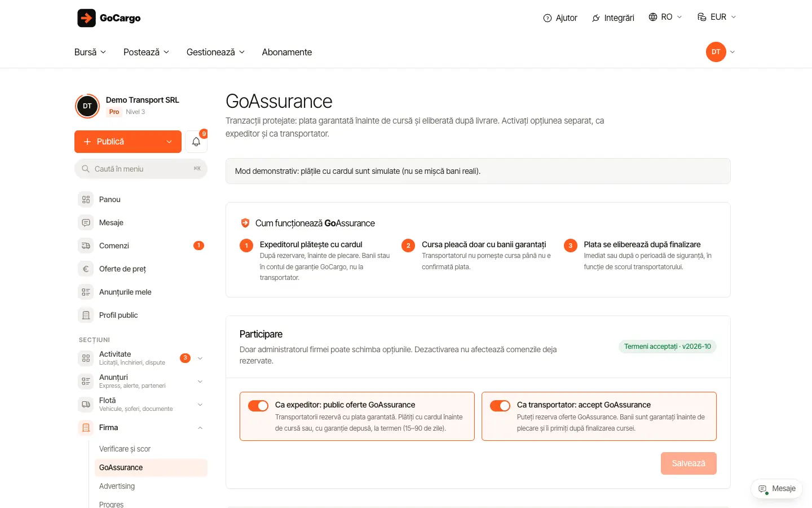The image size is (812, 508).
Task: Go to Verificare și scor
Action: pos(151,449)
